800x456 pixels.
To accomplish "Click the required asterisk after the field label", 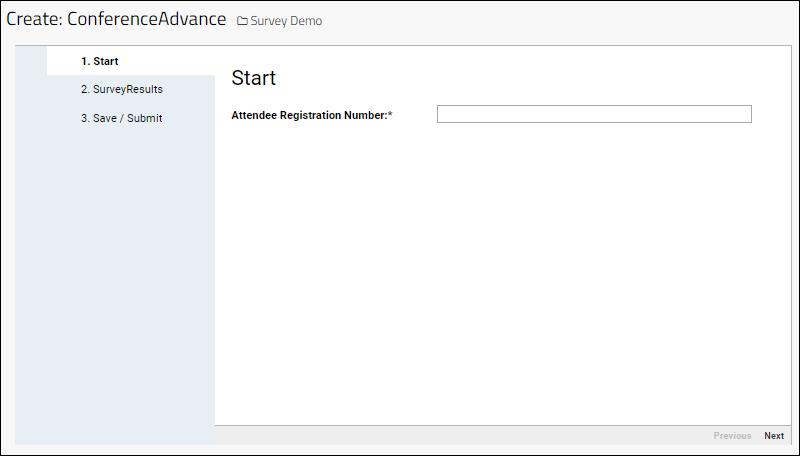I will coord(390,116).
